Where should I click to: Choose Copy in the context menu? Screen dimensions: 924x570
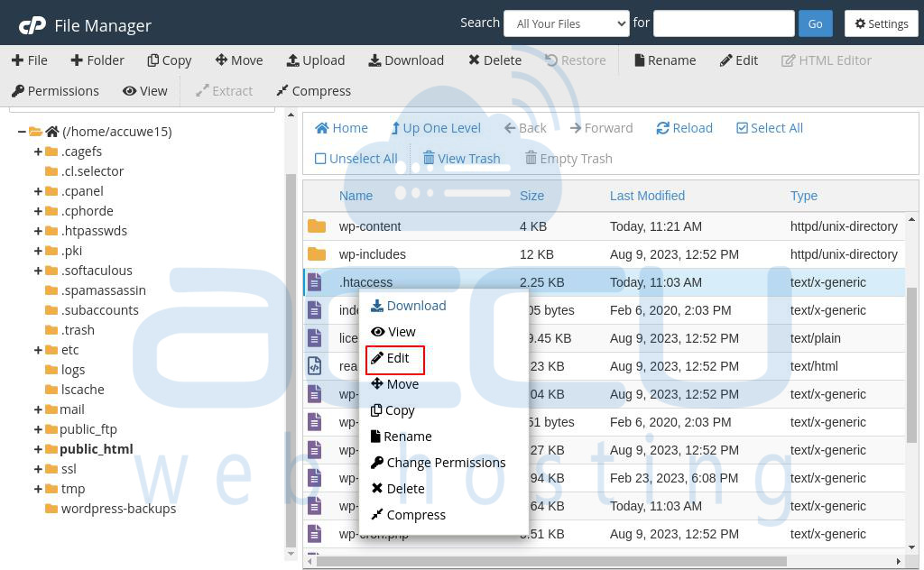coord(392,410)
